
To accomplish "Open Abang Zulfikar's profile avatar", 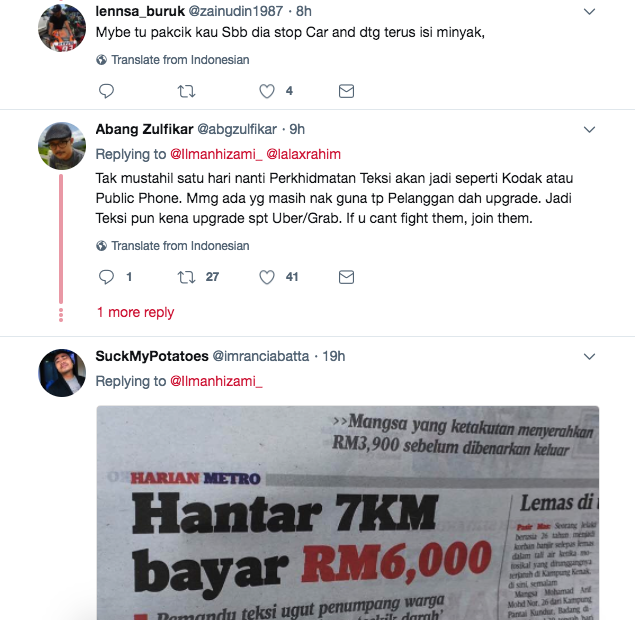I will click(62, 146).
